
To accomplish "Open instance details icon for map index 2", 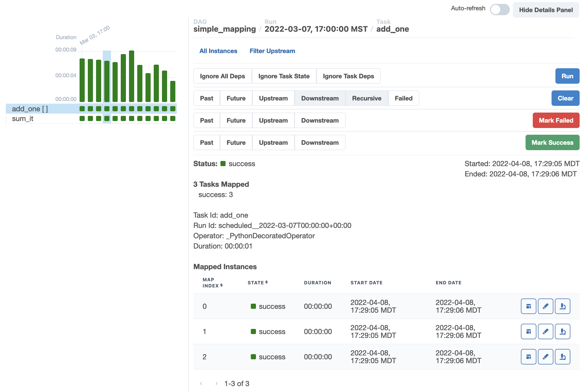I will pyautogui.click(x=528, y=357).
